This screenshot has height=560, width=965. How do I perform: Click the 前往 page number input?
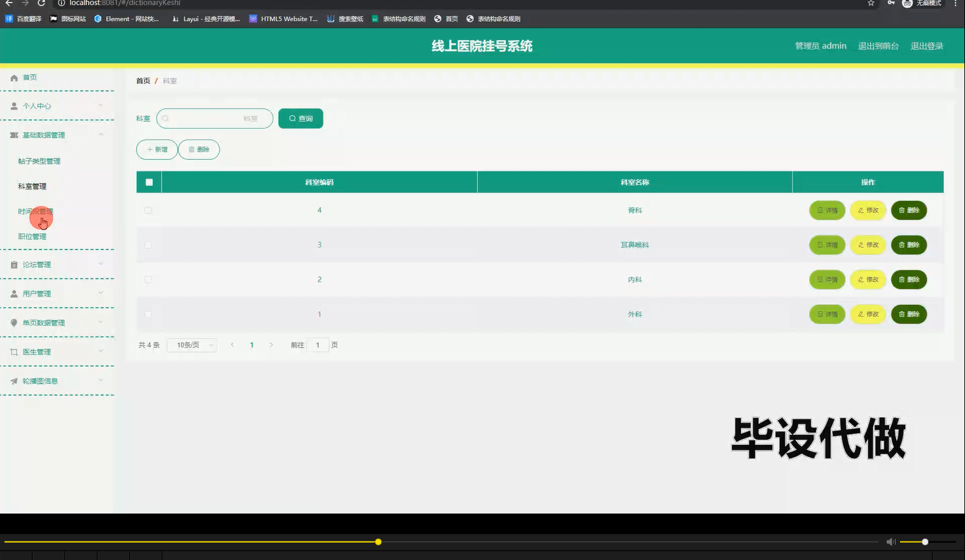pos(318,345)
